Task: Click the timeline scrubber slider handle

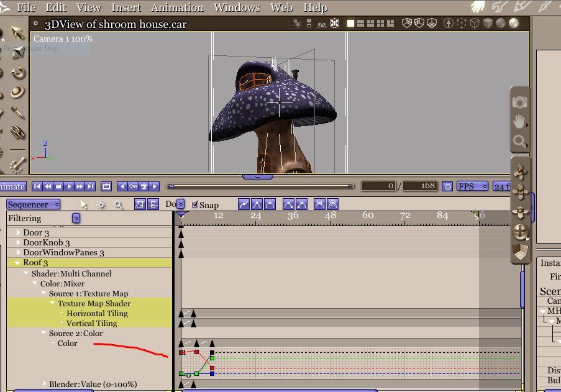Action: [172, 186]
